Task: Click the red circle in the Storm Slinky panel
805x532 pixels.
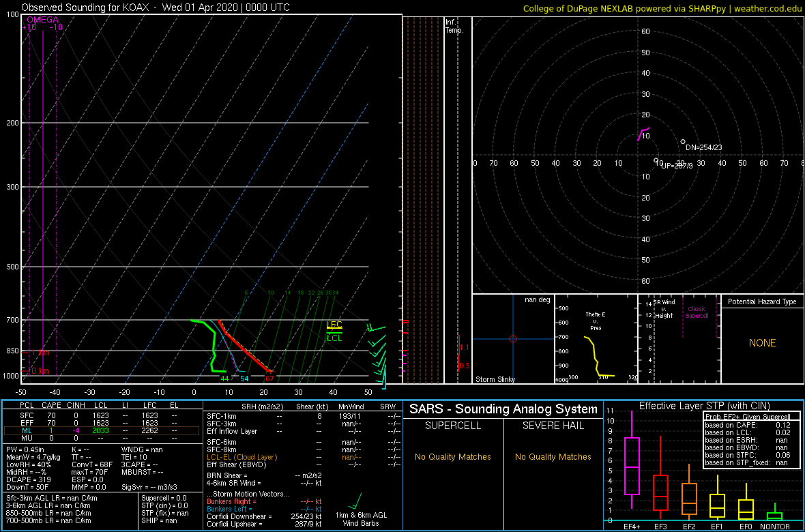Action: click(x=512, y=339)
